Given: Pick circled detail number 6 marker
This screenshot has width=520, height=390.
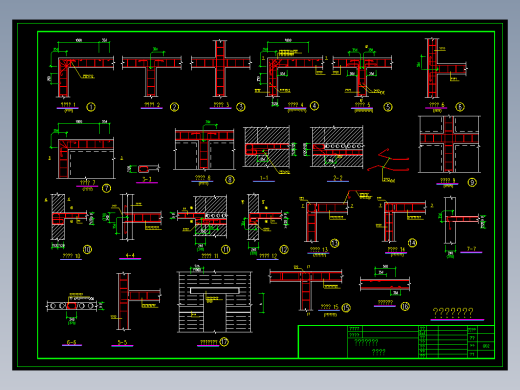Looking at the screenshot, I should tap(460, 107).
